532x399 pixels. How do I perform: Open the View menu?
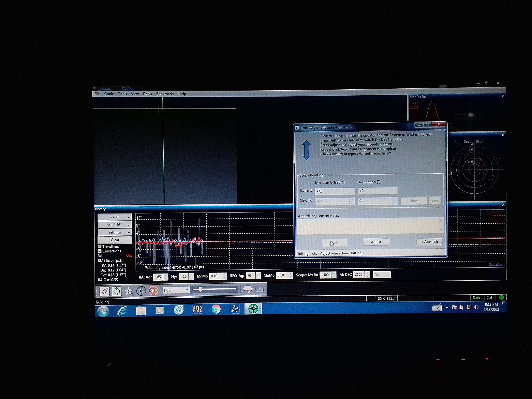pyautogui.click(x=135, y=94)
